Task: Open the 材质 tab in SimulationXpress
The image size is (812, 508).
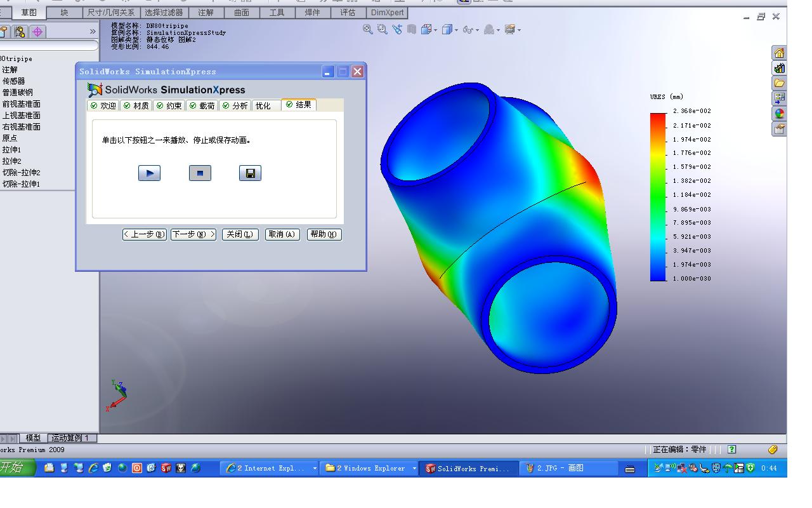Action: pos(136,106)
